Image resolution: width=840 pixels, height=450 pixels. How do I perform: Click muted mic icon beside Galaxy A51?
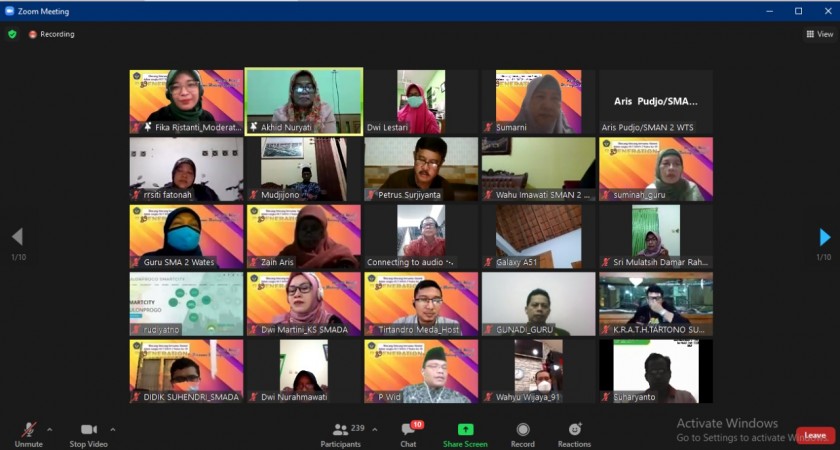click(488, 262)
